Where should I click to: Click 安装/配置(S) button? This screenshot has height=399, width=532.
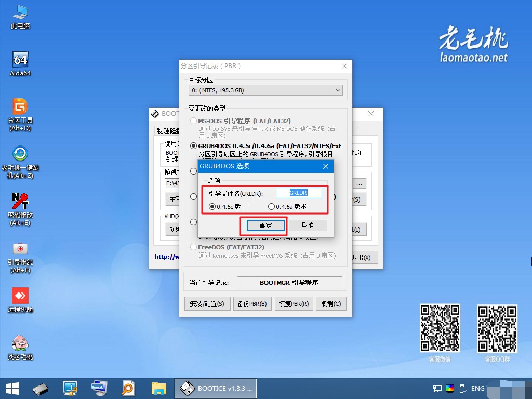point(207,303)
